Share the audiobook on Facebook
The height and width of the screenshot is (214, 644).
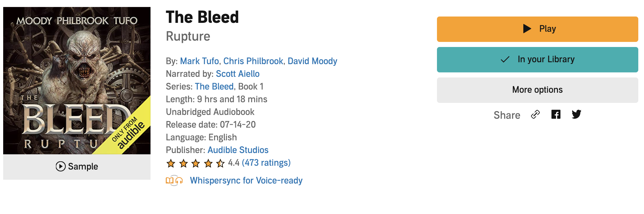tap(556, 114)
